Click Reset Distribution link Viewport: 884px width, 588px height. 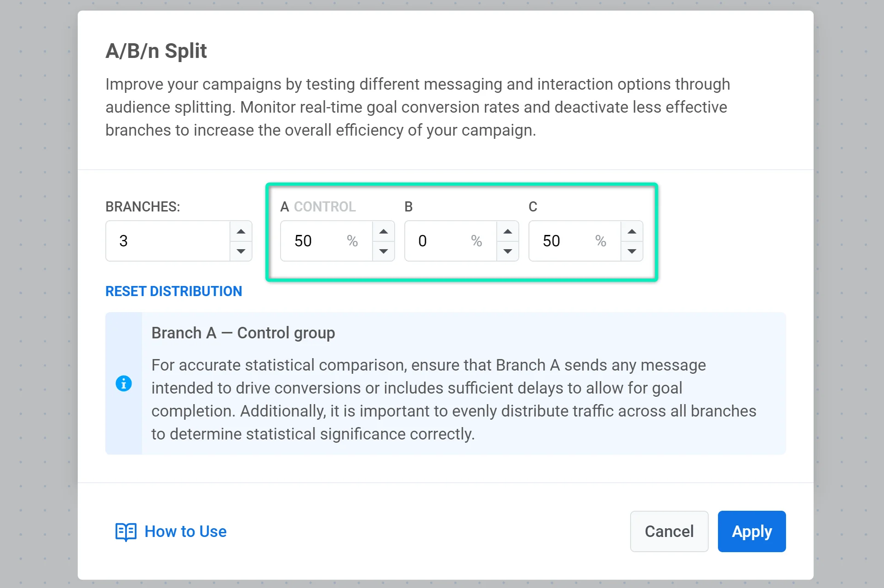click(x=173, y=291)
